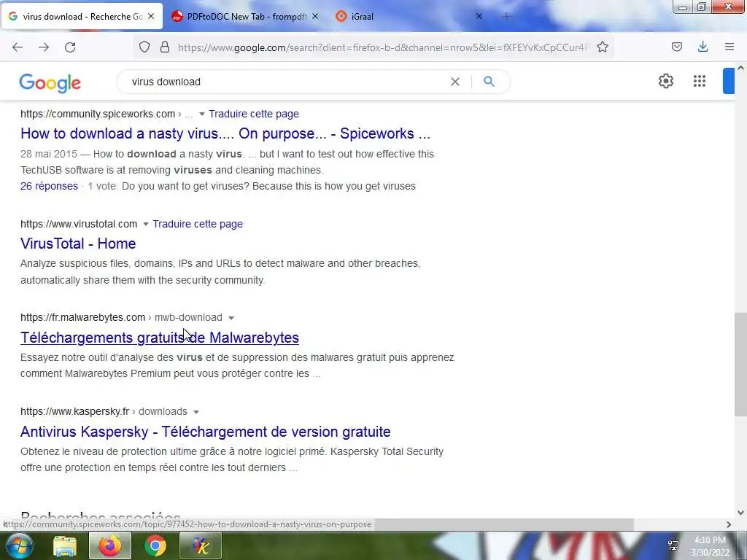Go forward with the browser forward arrow
Viewport: 747px width, 560px height.
click(44, 47)
